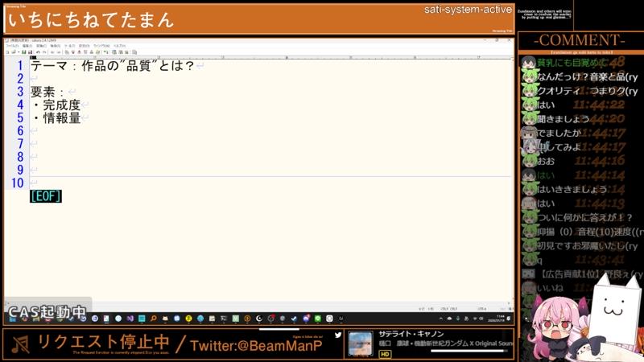Click the comment 初見ですお邪魔いたし(ry
This screenshot has width=644, height=362.
[x=588, y=246]
